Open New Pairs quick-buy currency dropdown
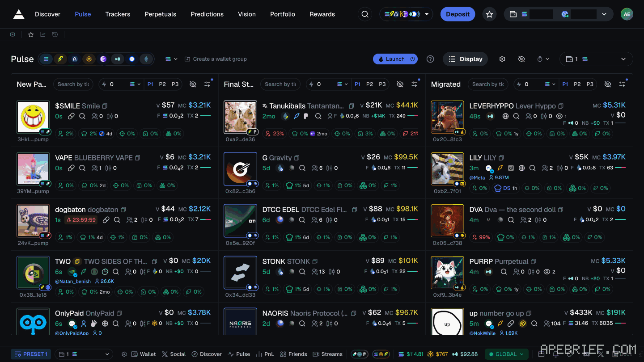 [x=136, y=84]
